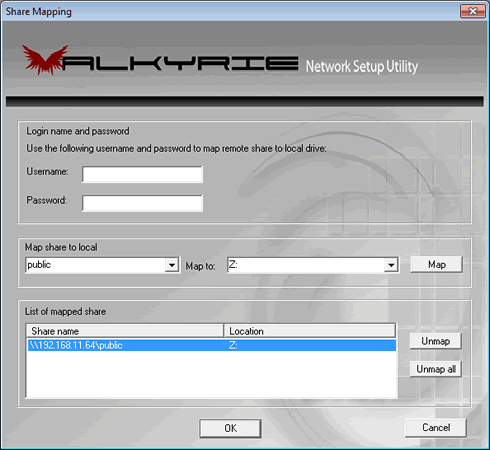Click the Map button

[437, 264]
